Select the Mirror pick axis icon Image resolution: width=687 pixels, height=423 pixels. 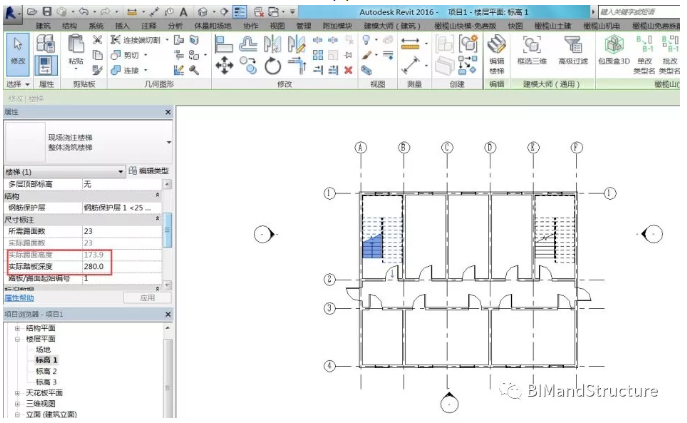coord(273,44)
